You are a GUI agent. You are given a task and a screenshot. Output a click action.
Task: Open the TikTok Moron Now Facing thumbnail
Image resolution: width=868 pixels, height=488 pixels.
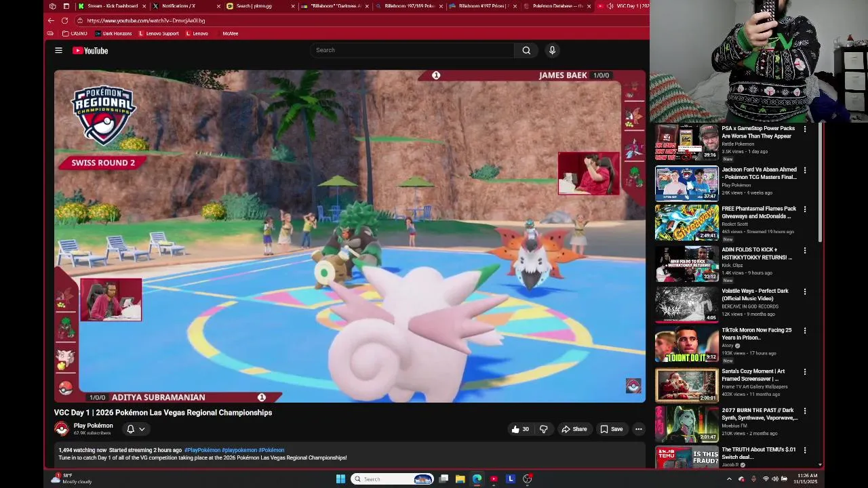pyautogui.click(x=686, y=344)
